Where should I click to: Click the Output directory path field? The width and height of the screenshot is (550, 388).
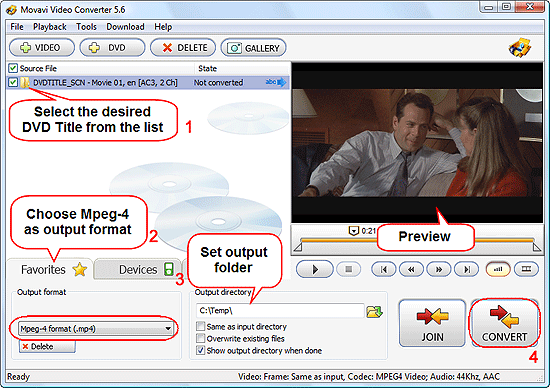280,310
